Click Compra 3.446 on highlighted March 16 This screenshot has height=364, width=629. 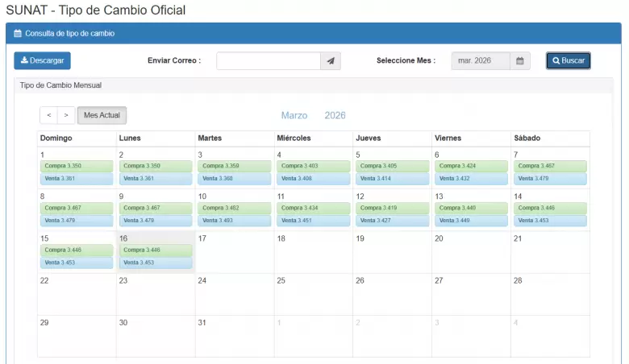(156, 250)
